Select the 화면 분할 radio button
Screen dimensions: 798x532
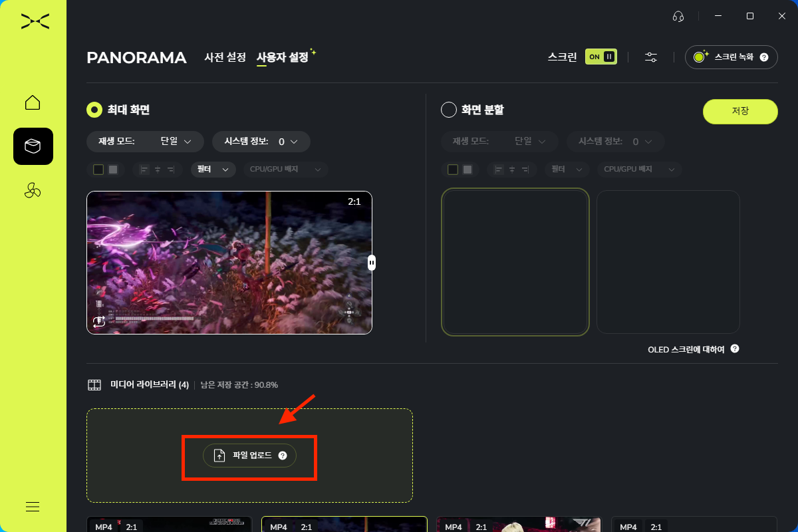pyautogui.click(x=449, y=110)
